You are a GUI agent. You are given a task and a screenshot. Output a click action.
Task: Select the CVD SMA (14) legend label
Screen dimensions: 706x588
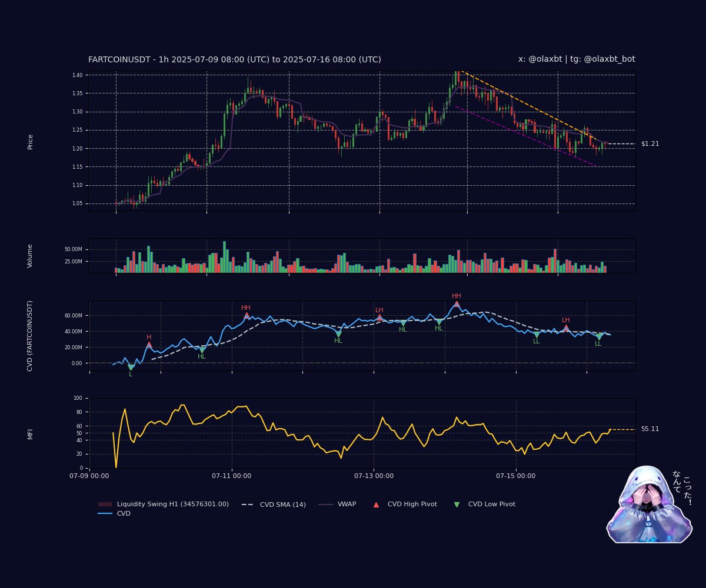(283, 505)
